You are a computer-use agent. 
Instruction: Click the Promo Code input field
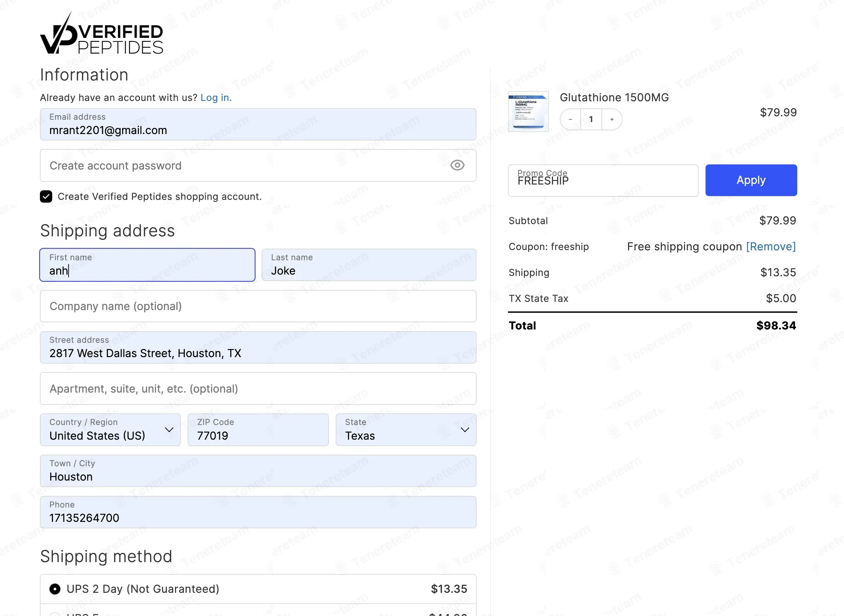pos(602,180)
